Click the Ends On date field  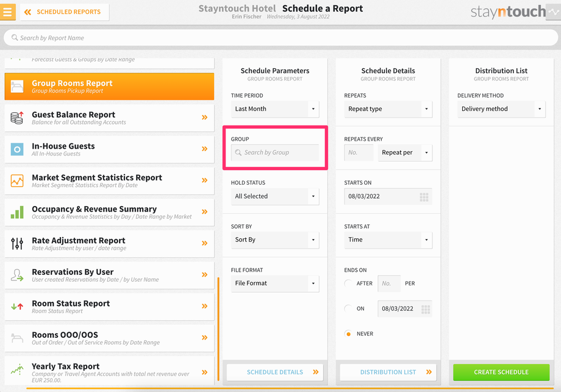(x=405, y=308)
